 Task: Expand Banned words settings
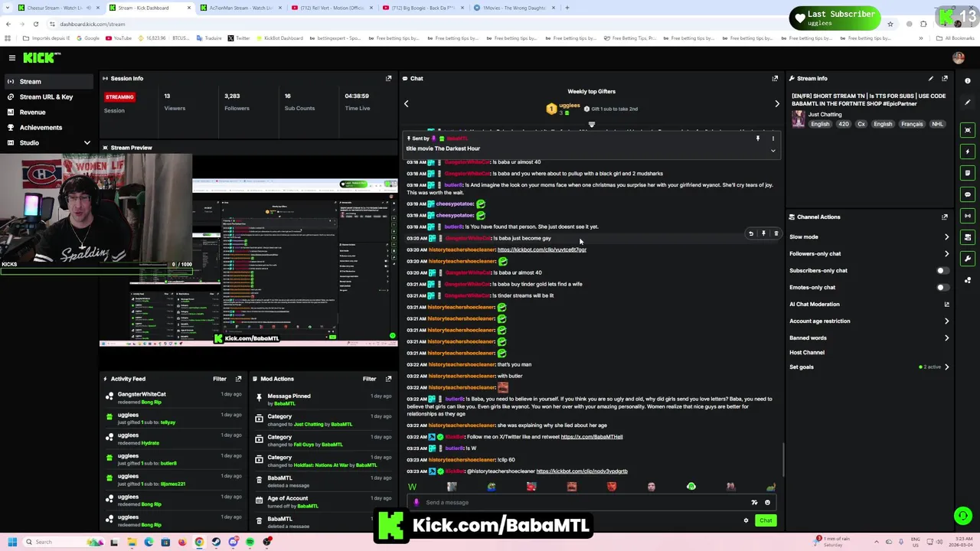946,338
